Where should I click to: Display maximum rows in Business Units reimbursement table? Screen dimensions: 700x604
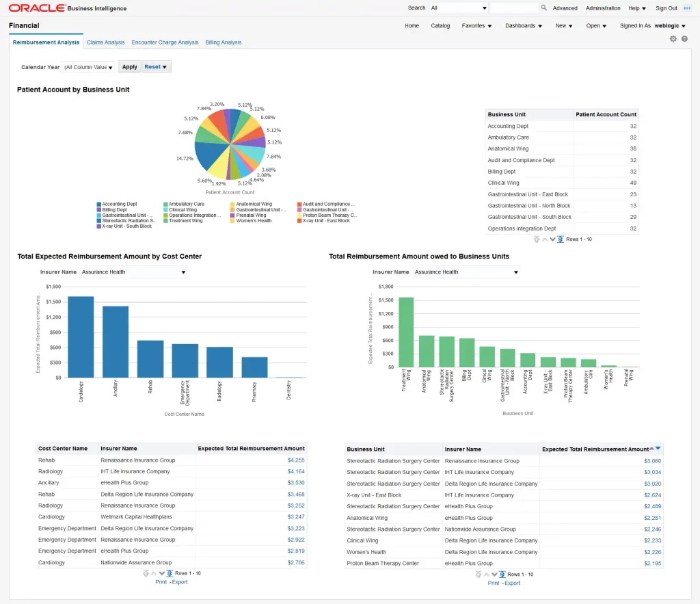point(502,575)
